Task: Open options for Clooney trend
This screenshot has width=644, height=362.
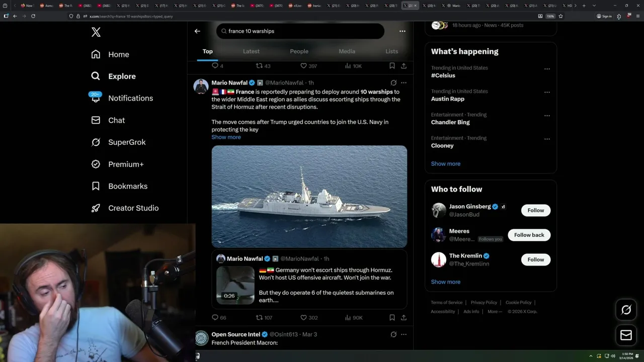Action: [547, 139]
